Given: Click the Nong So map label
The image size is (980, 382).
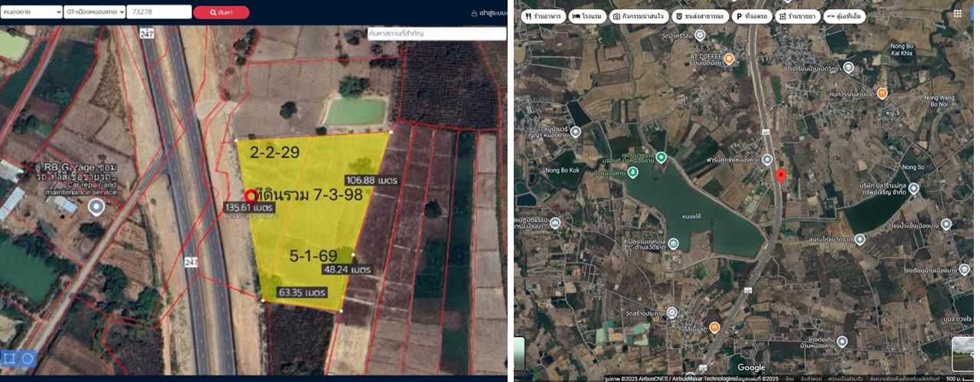Looking at the screenshot, I should click(x=913, y=167).
